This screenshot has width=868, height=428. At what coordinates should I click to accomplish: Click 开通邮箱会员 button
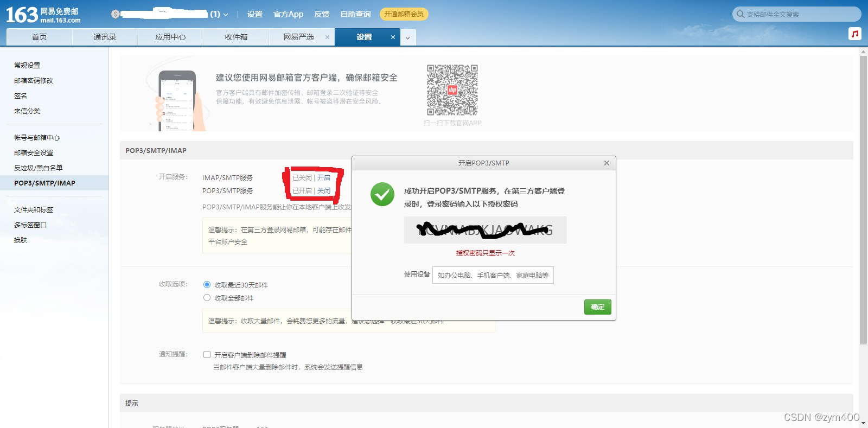click(404, 14)
